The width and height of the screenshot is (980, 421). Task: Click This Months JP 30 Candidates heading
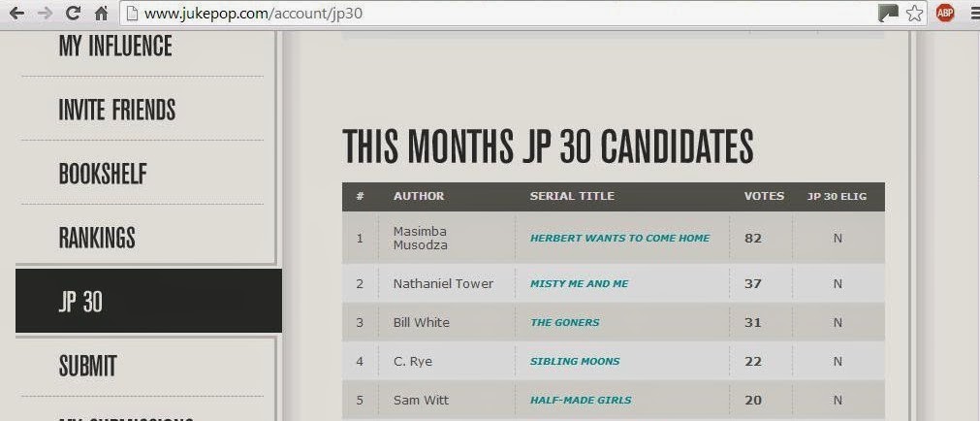[548, 146]
